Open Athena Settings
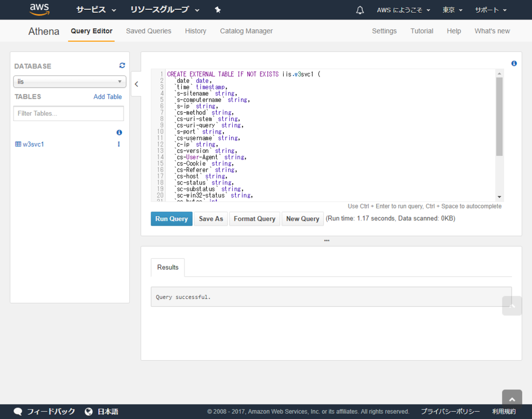The height and width of the screenshot is (419, 532). pos(384,31)
